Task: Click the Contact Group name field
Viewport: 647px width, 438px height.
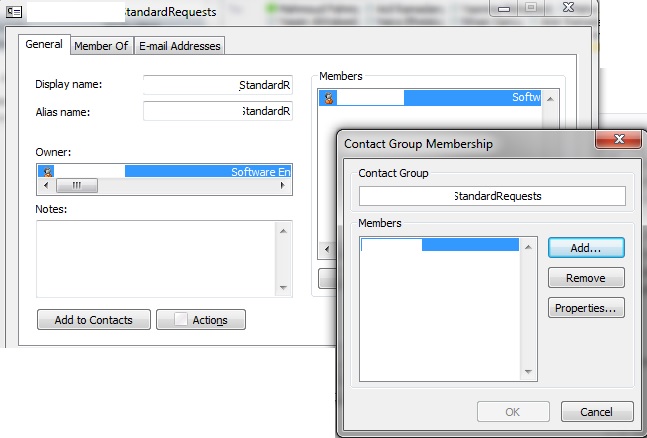Action: [x=492, y=196]
